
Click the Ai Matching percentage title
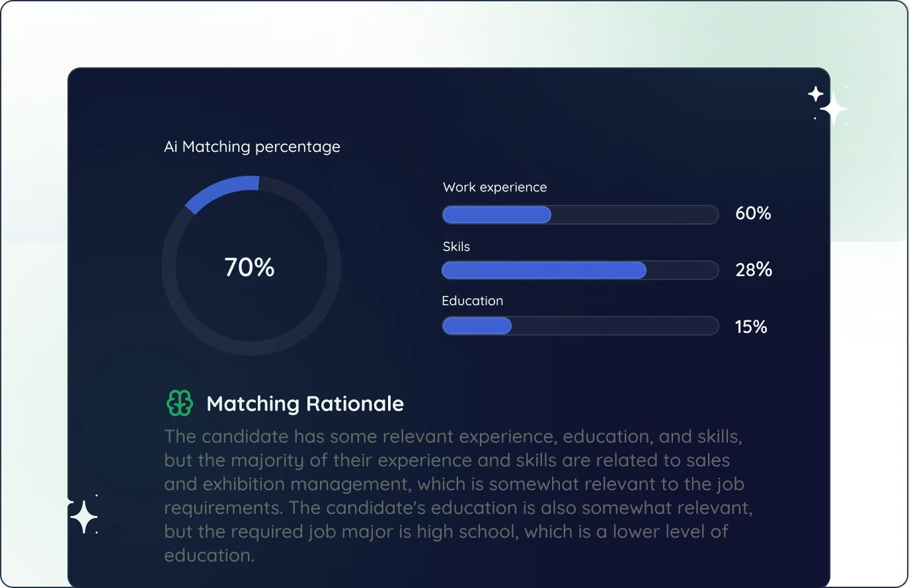pyautogui.click(x=252, y=147)
